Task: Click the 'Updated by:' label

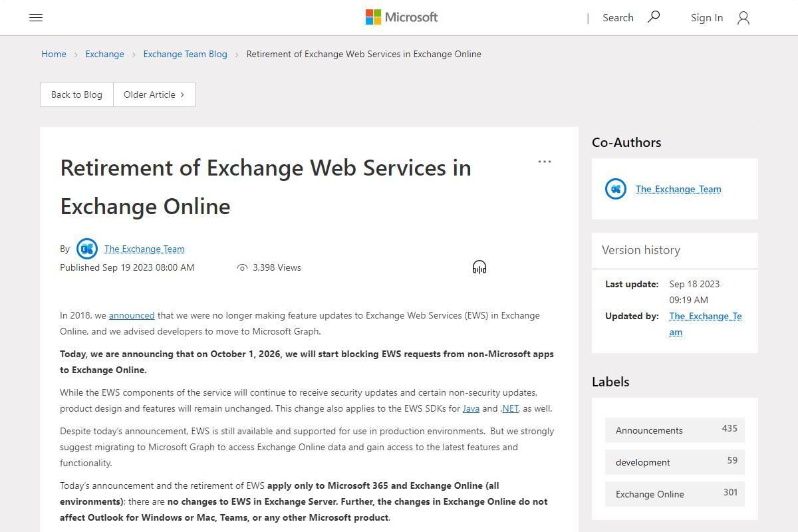Action: [x=632, y=316]
